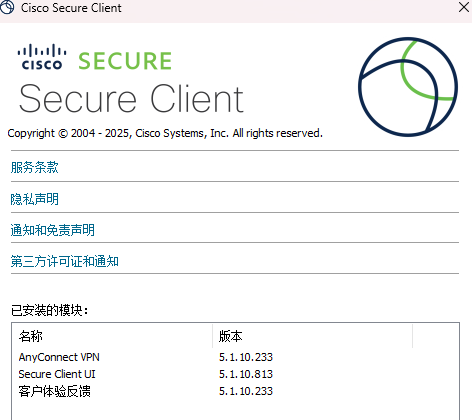Select the AnyConnect VPN module row

(235, 357)
